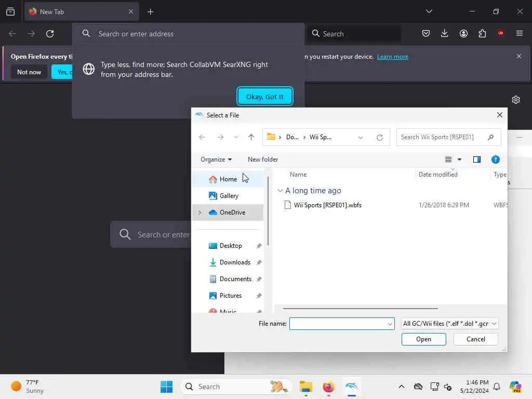532x399 pixels.
Task: Show hidden system tray icons
Action: (402, 387)
